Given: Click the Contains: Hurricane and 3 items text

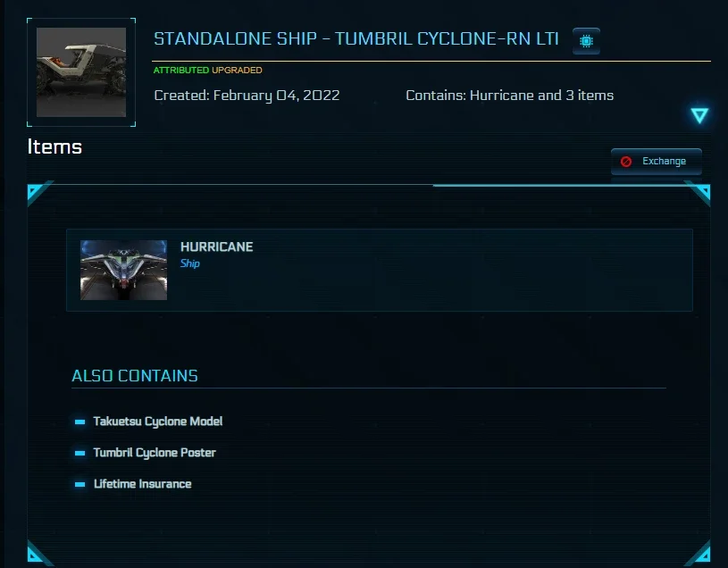Looking at the screenshot, I should click(x=510, y=96).
